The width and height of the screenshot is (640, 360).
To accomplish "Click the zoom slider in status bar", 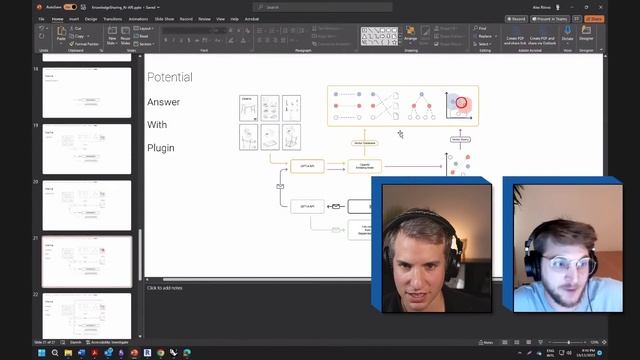I will point(569,342).
